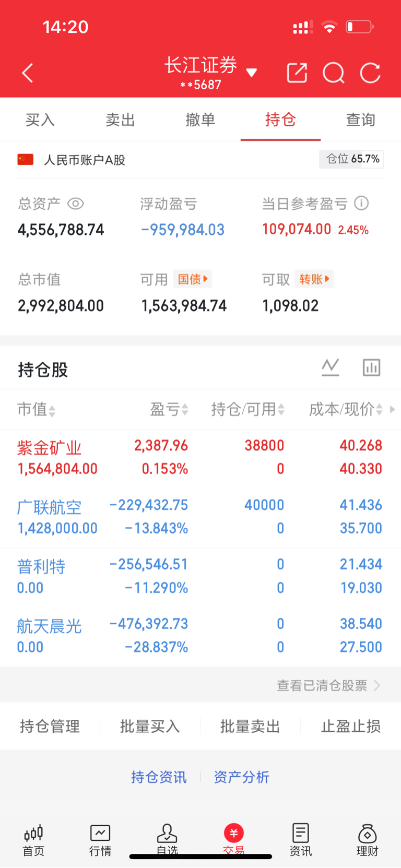Tap 紫金矿业 current price 40.330
401x868 pixels.
(x=361, y=469)
